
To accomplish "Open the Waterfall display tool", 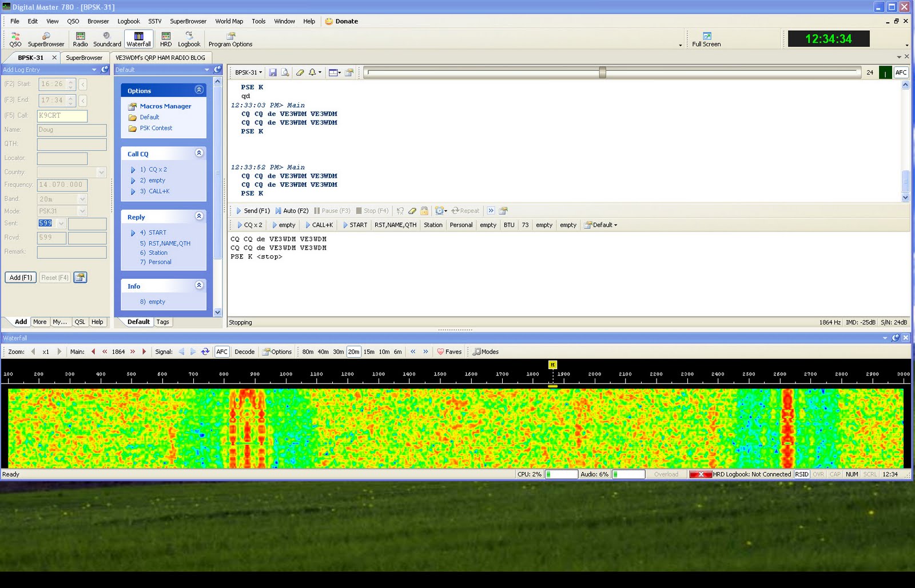I will tap(138, 39).
